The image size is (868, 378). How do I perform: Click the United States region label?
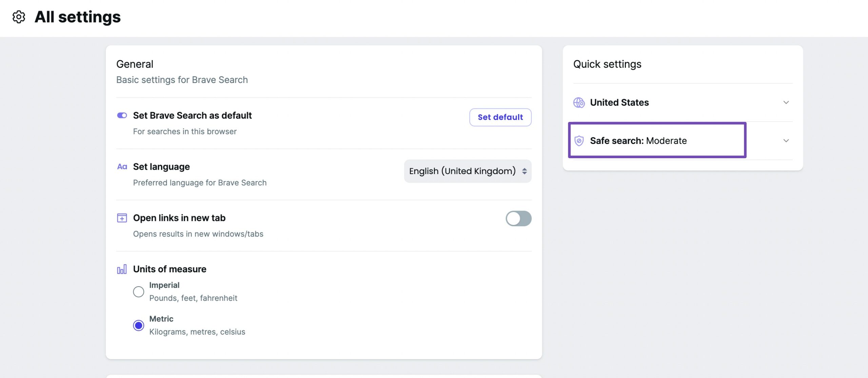(619, 102)
